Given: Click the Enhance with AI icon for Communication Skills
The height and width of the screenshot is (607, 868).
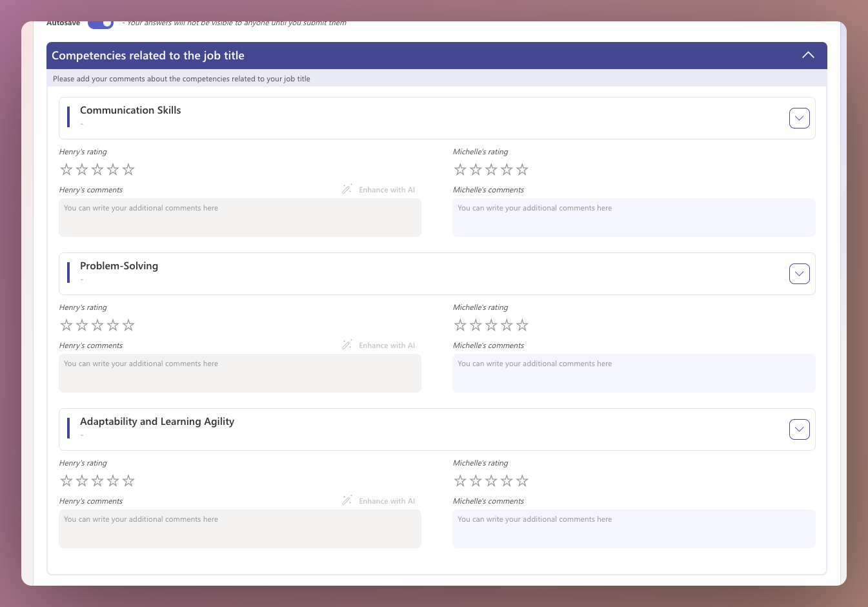Looking at the screenshot, I should pos(347,189).
